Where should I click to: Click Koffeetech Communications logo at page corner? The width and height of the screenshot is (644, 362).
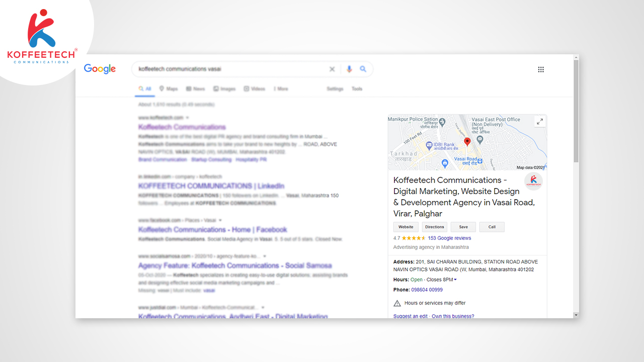pyautogui.click(x=42, y=36)
